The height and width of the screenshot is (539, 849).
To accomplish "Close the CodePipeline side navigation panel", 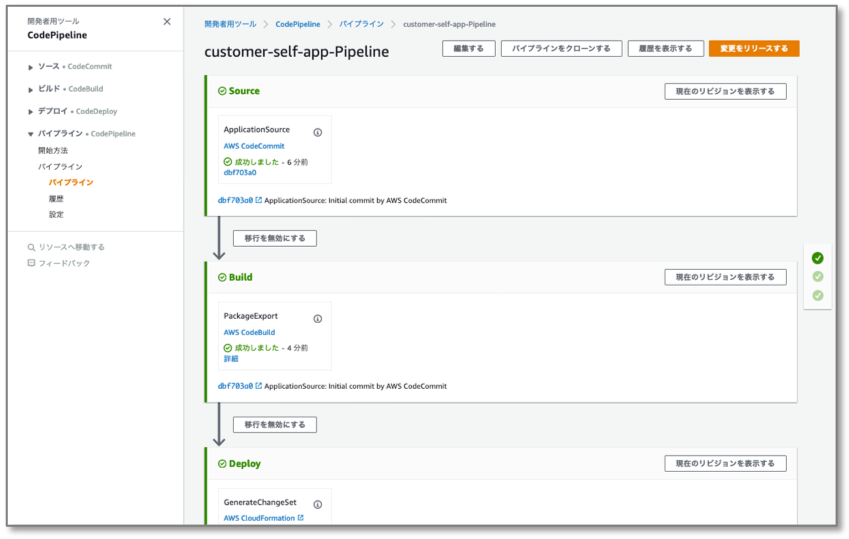I will (167, 22).
